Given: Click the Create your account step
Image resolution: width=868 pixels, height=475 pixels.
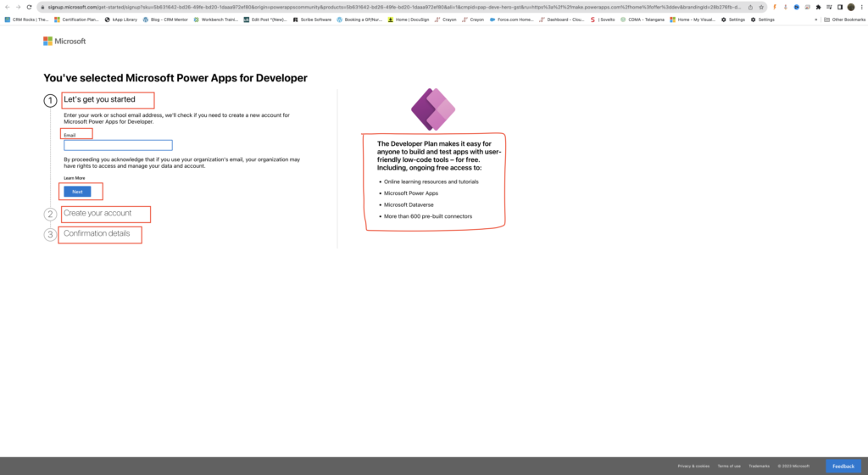Looking at the screenshot, I should (97, 213).
